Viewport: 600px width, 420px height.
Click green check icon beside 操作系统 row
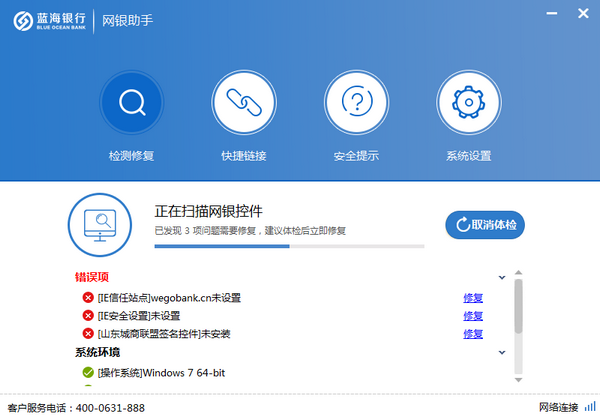(x=88, y=372)
